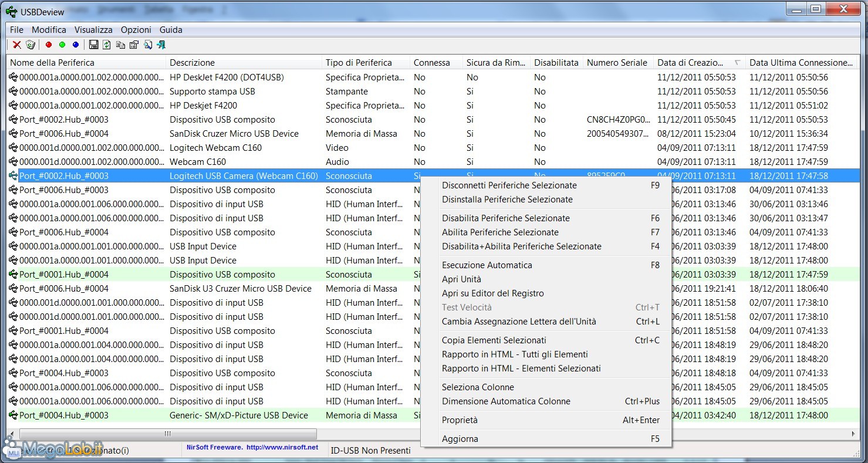
Task: Click the horizontal scrollbar thumb
Action: click(x=168, y=434)
